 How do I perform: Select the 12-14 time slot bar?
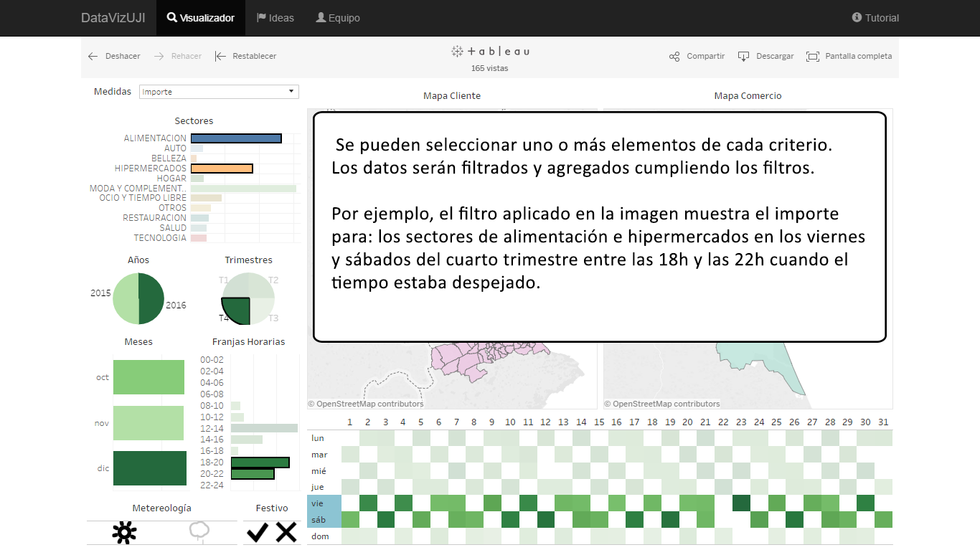tap(264, 428)
